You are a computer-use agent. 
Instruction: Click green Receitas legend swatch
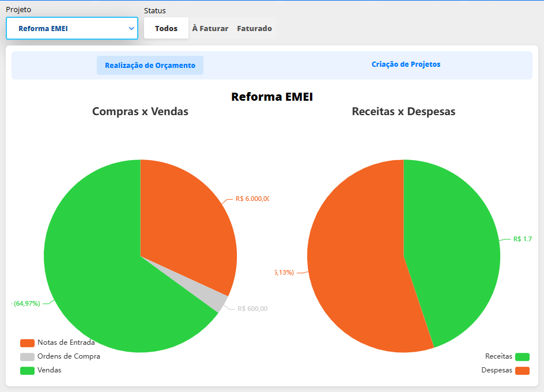(522, 357)
